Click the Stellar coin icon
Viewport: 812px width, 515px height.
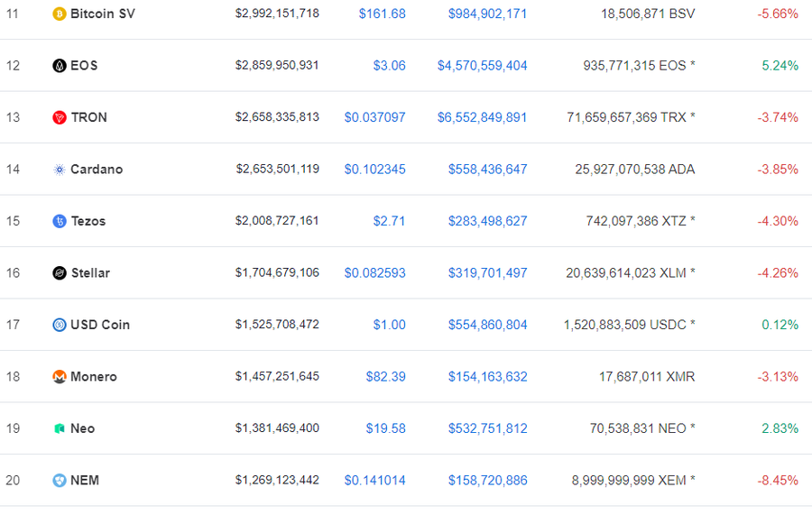60,272
